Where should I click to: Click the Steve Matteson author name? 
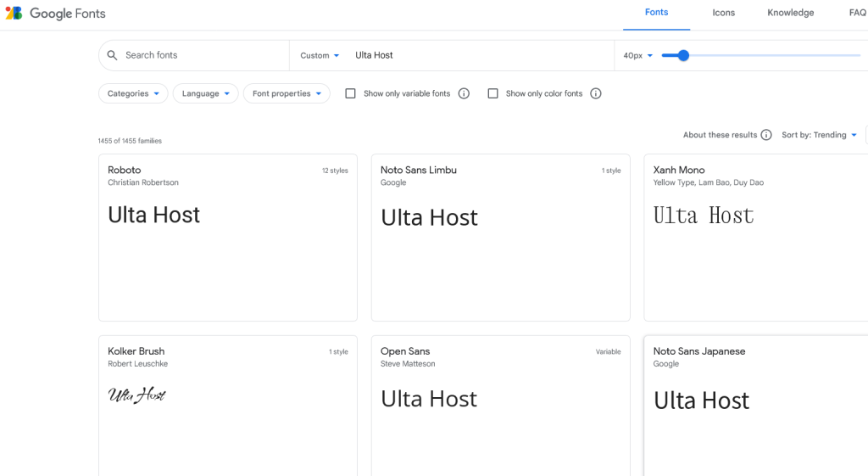[x=408, y=364]
